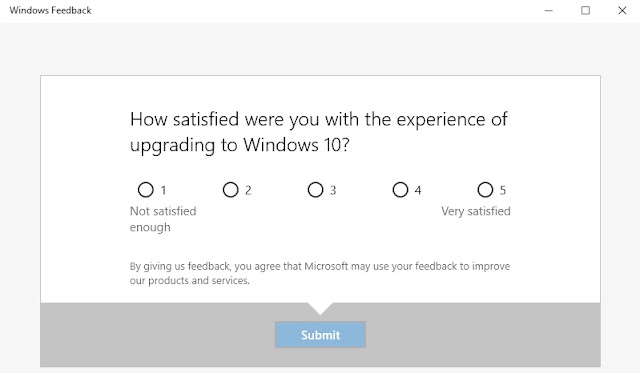Viewport: 640px width, 373px height.
Task: Click the triangular pointer above Submit
Action: (320, 309)
